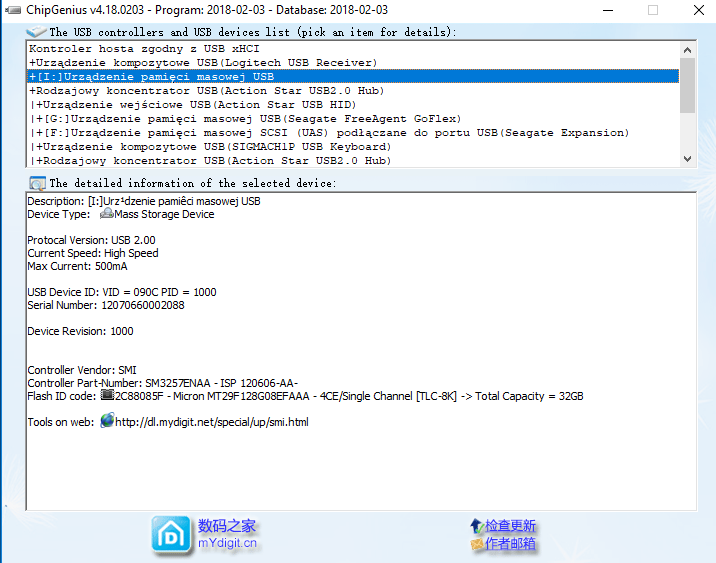716x563 pixels.
Task: Click the Mass Storage Device type icon
Action: [x=106, y=213]
